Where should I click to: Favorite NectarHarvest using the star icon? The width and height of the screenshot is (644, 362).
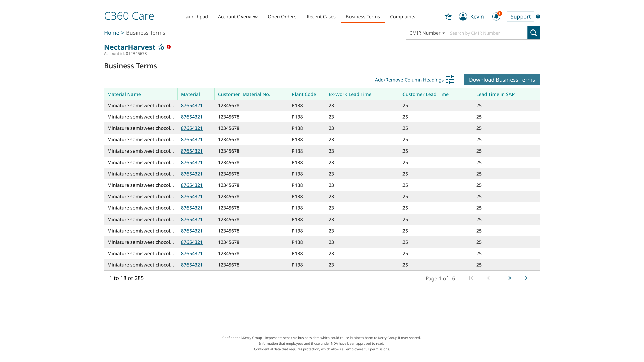[161, 47]
